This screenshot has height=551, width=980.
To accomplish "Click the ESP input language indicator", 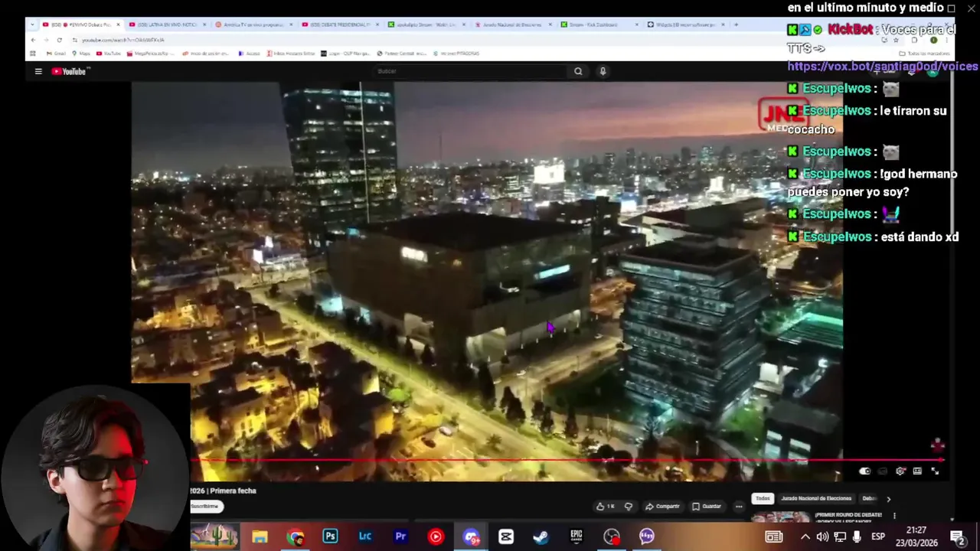I will pyautogui.click(x=877, y=536).
